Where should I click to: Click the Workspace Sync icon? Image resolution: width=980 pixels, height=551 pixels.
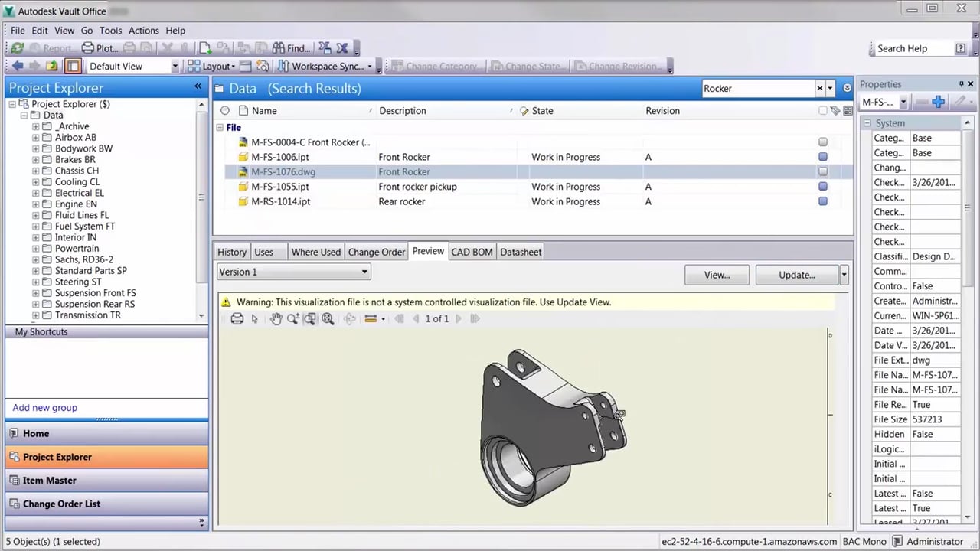pyautogui.click(x=284, y=67)
